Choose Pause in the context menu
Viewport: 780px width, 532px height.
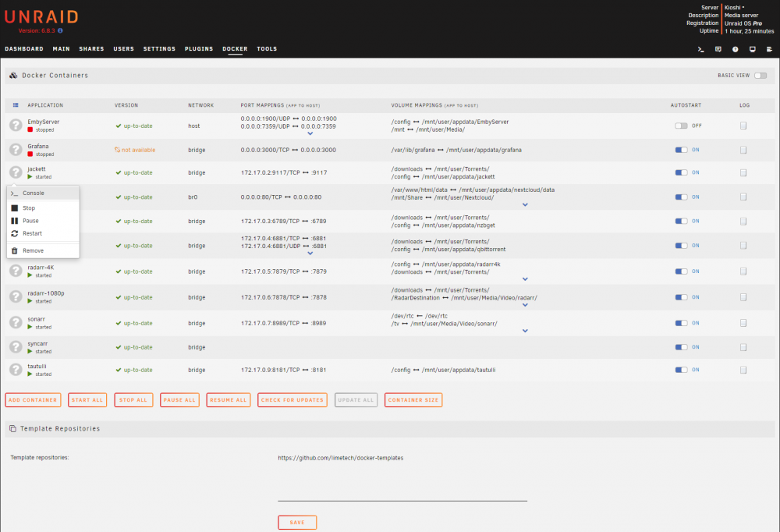(x=43, y=221)
